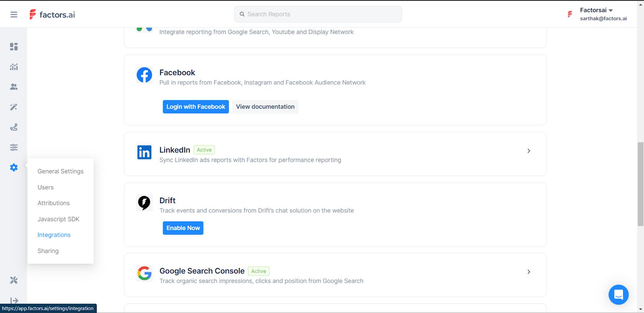The width and height of the screenshot is (644, 313).
Task: Open the analytics chart icon in sidebar
Action: click(x=14, y=67)
